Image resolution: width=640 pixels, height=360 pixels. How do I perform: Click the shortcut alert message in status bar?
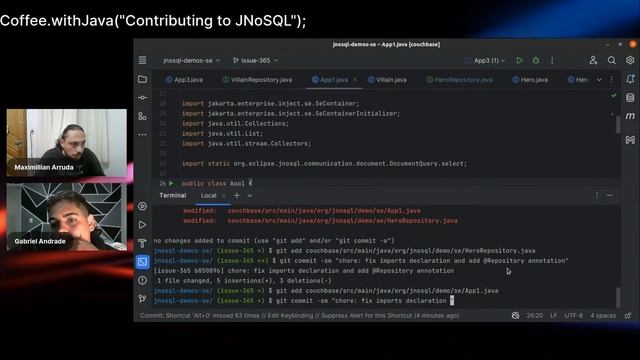tap(300, 316)
